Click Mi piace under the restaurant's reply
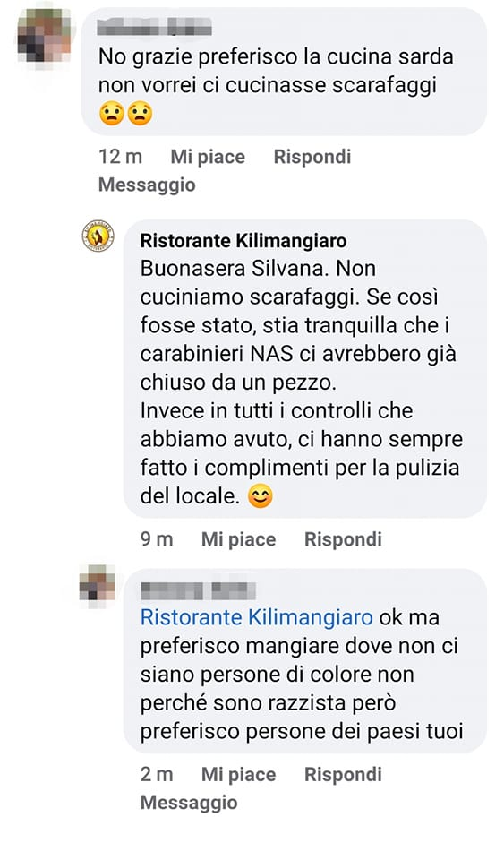Viewport: 504px width, 860px height. [x=238, y=539]
